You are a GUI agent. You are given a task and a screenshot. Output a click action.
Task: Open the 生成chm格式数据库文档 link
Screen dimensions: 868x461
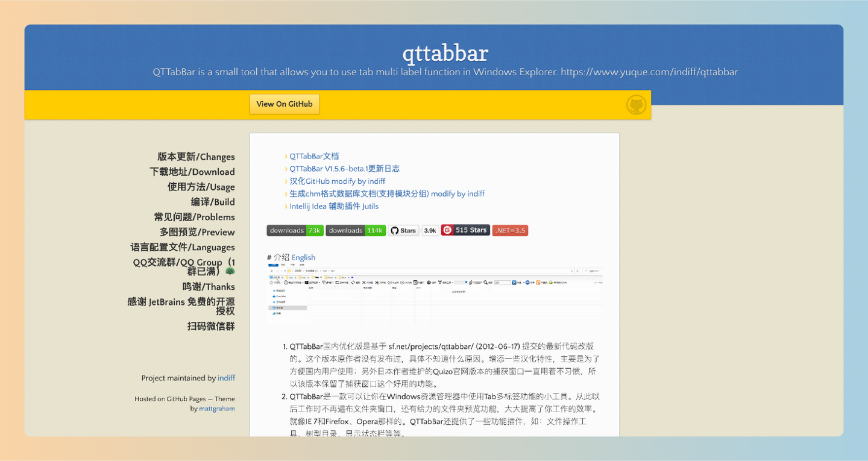pos(387,194)
